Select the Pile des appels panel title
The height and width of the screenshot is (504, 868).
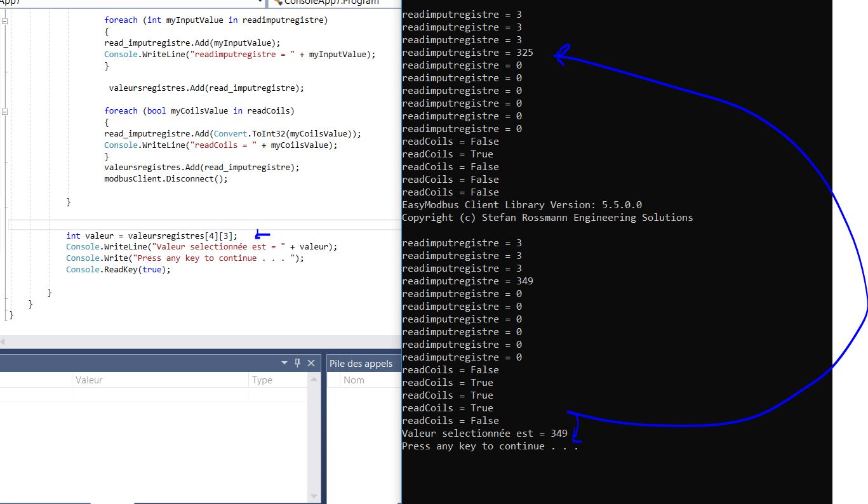[361, 364]
